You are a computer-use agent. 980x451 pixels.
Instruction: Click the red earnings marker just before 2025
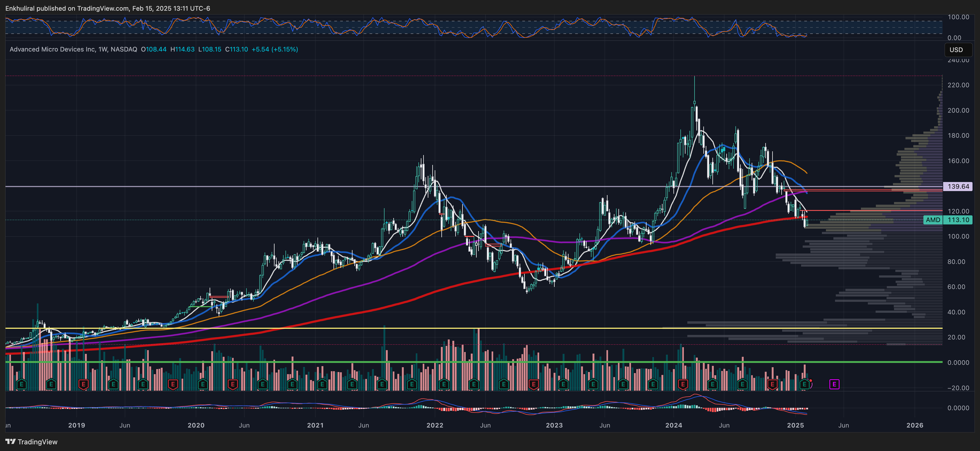(772, 384)
